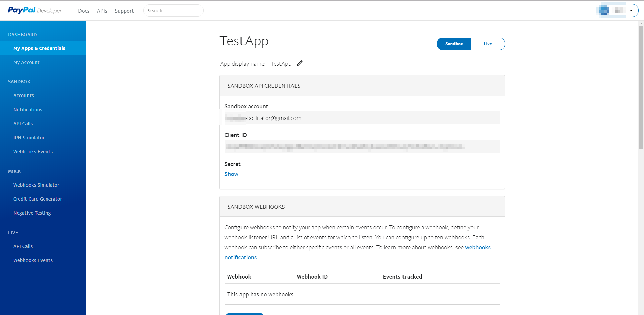Open the Docs menu
644x315 pixels.
click(x=84, y=11)
